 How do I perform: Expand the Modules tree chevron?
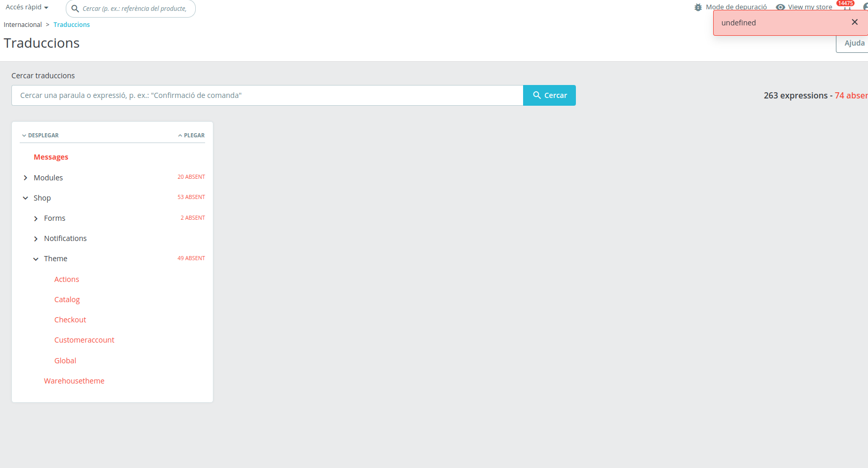click(x=25, y=178)
